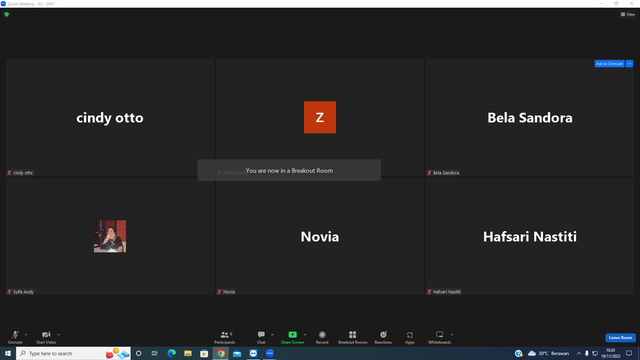Open the Participants panel

click(225, 337)
